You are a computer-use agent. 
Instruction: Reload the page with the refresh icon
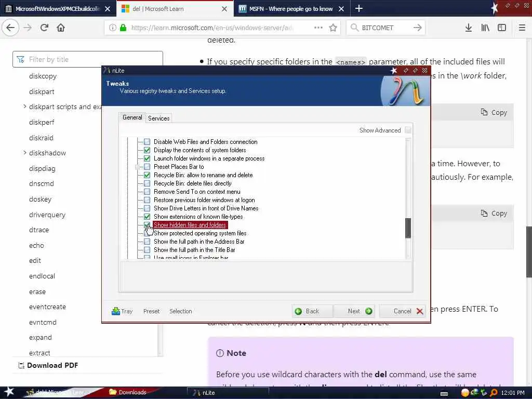pyautogui.click(x=44, y=28)
